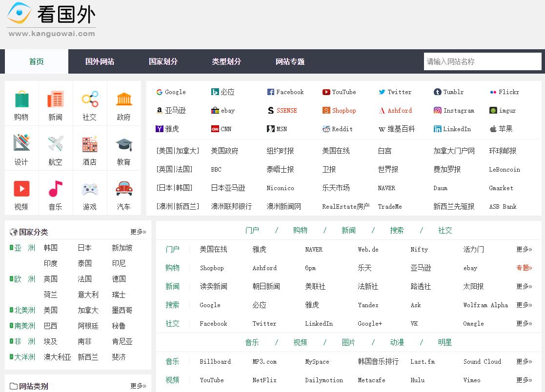
Task: Open the 酒店 hotel category icon
Action: (x=90, y=144)
